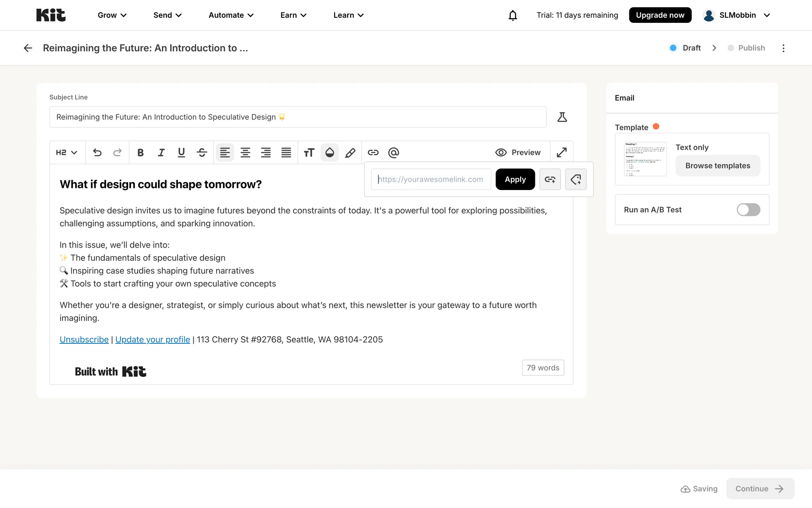Open the H2 heading style dropdown
The image size is (812, 508).
(x=67, y=152)
